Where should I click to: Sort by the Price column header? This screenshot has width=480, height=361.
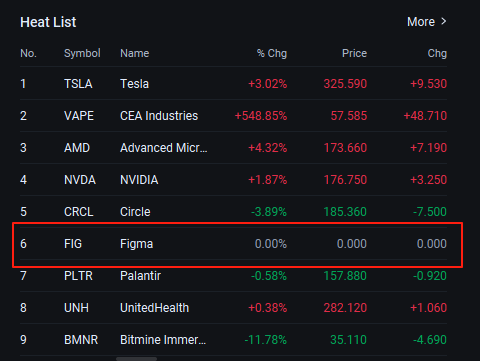click(x=354, y=53)
